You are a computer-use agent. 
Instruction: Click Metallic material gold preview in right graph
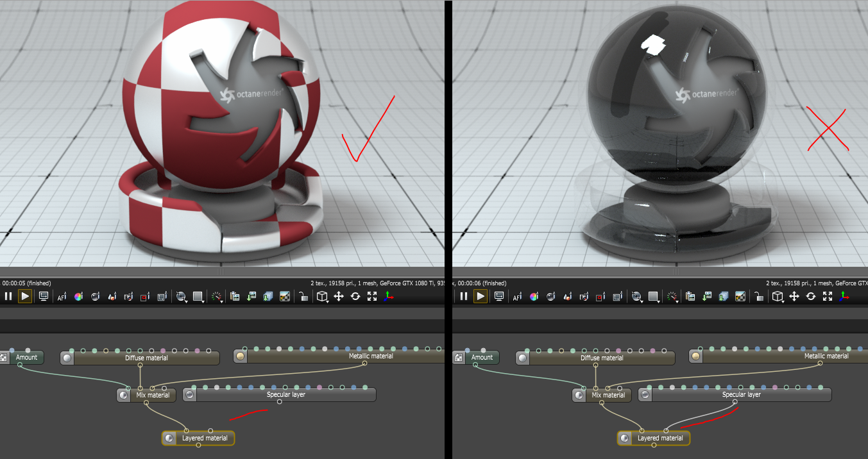696,356
